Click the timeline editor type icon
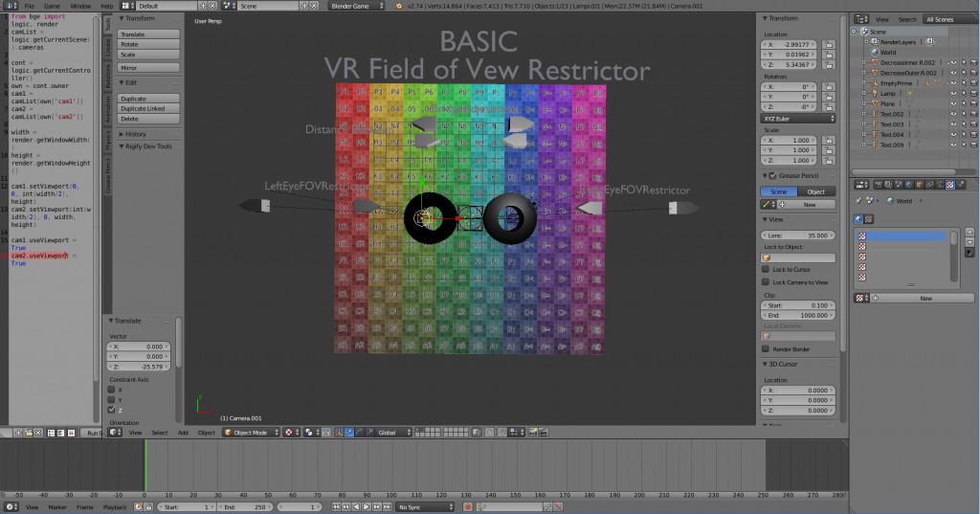 click(x=11, y=507)
